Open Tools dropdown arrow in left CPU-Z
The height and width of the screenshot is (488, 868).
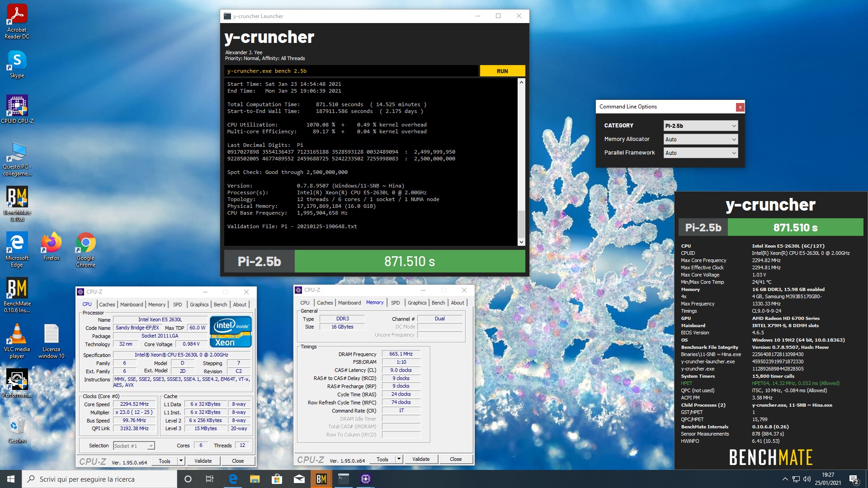click(181, 461)
